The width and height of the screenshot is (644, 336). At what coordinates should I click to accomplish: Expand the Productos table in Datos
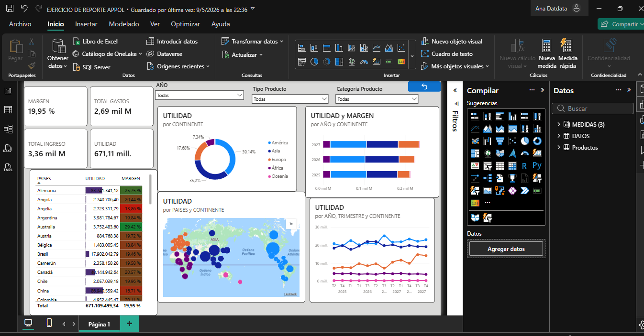tap(558, 148)
